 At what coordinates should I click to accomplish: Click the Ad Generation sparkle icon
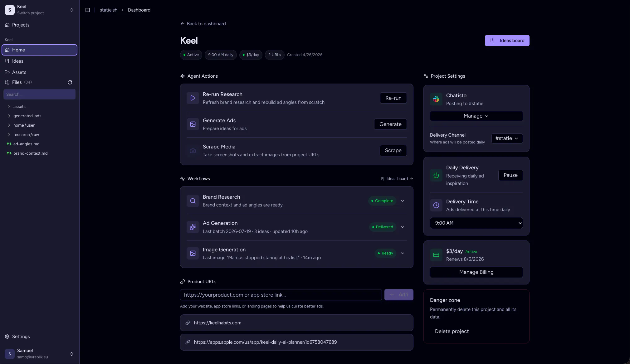pyautogui.click(x=193, y=227)
